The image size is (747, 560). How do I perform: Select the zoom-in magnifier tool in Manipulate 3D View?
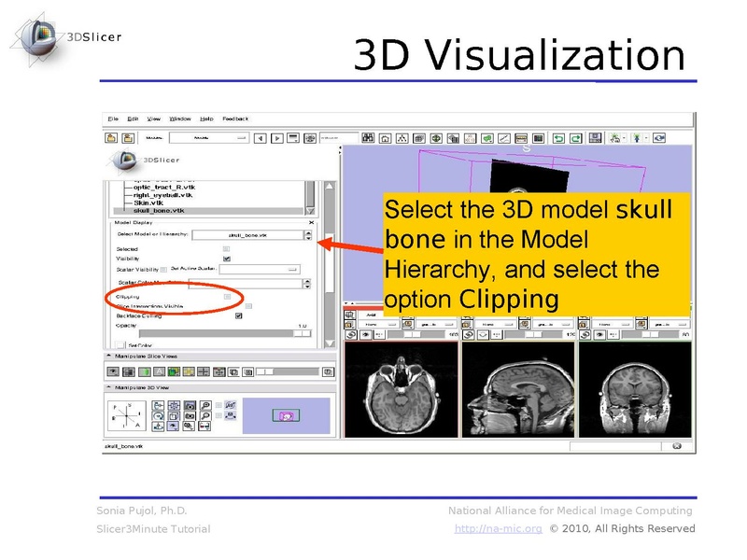click(205, 404)
